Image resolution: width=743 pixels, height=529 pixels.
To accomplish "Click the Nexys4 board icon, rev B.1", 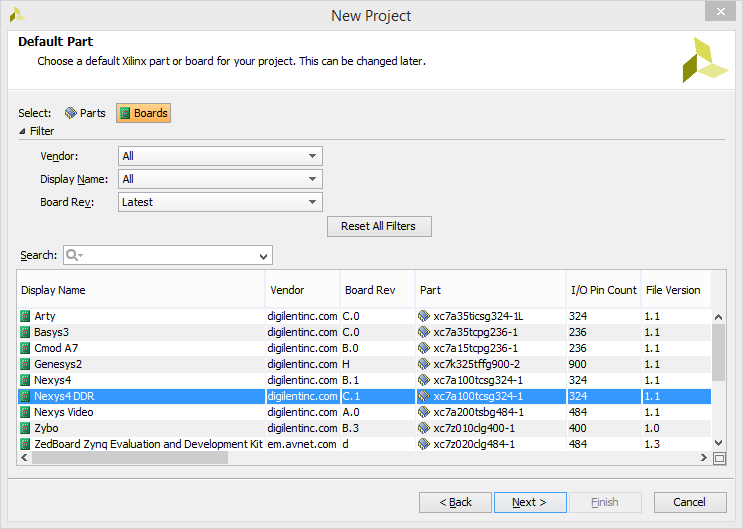I will coord(25,380).
